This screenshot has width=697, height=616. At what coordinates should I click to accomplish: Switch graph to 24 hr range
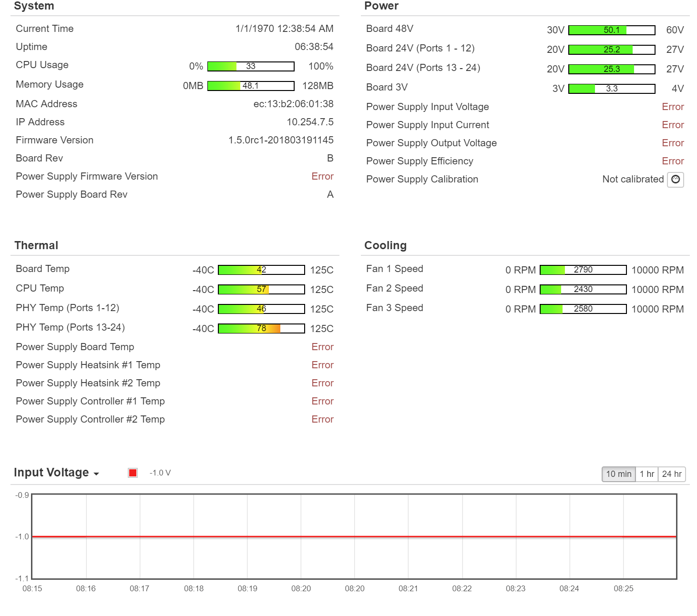(x=671, y=474)
